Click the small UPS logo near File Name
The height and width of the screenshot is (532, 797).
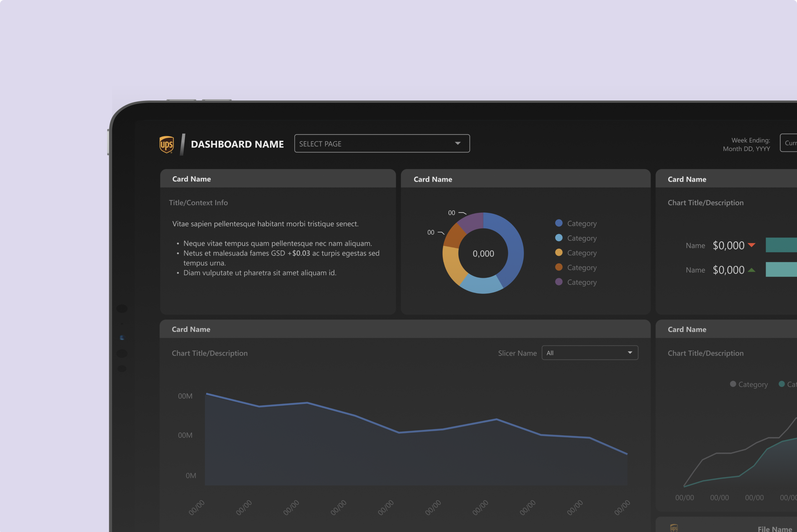674,528
